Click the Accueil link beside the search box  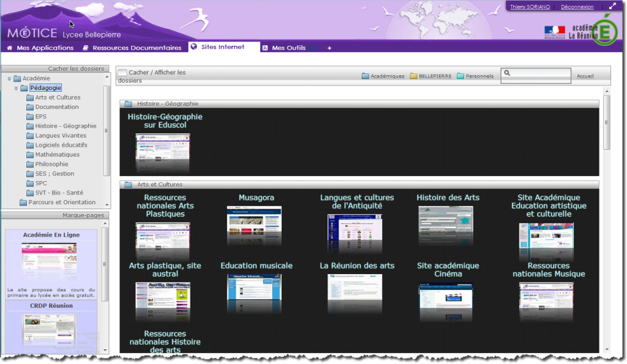[x=585, y=76]
